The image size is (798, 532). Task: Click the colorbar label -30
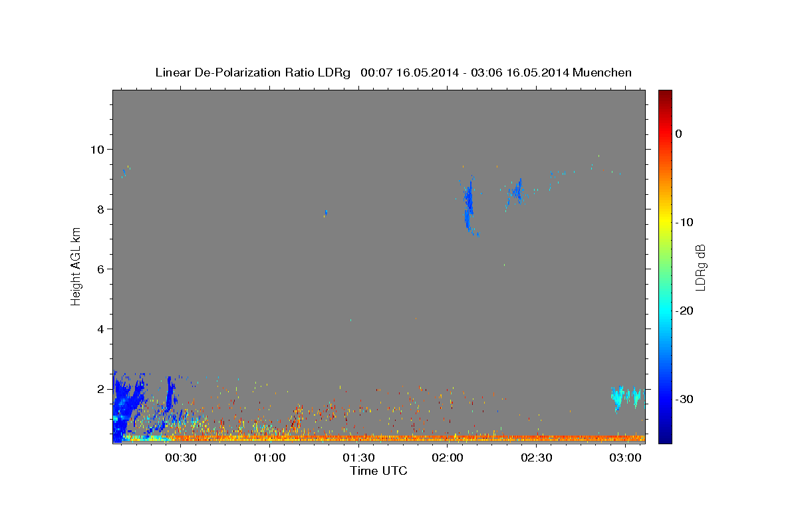point(684,399)
